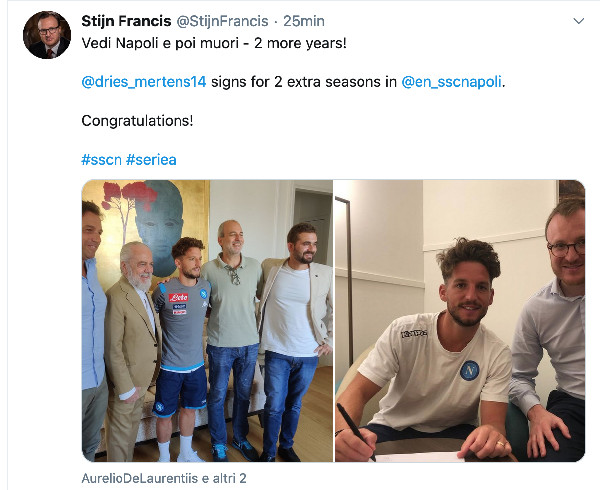Screen dimensions: 600x490
Task: Click the Lete sponsor logo on the grey jersey
Action: pos(178,297)
